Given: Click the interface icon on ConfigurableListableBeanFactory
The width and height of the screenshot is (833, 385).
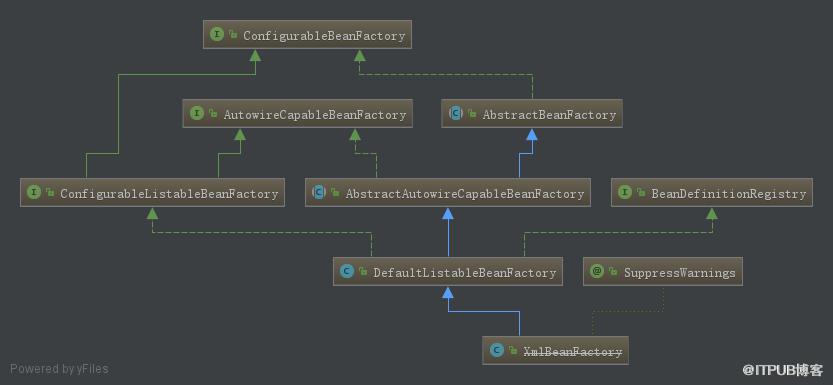Looking at the screenshot, I should [x=34, y=193].
